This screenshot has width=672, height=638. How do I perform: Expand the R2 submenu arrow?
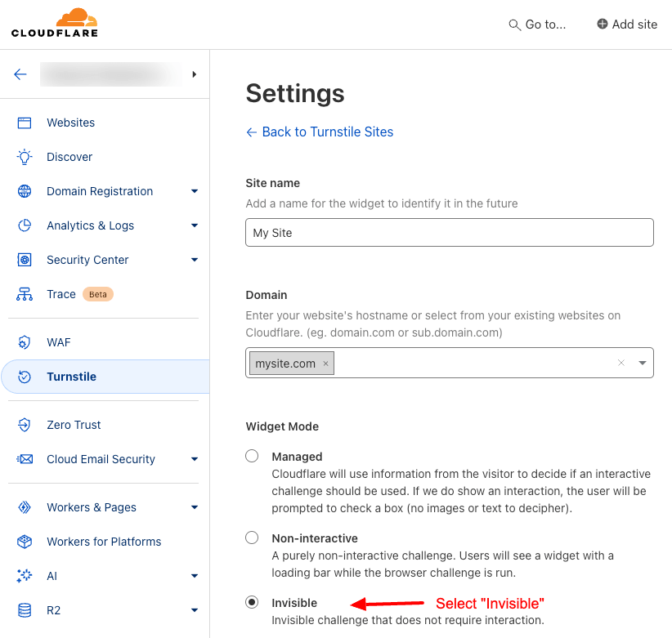[x=195, y=610]
